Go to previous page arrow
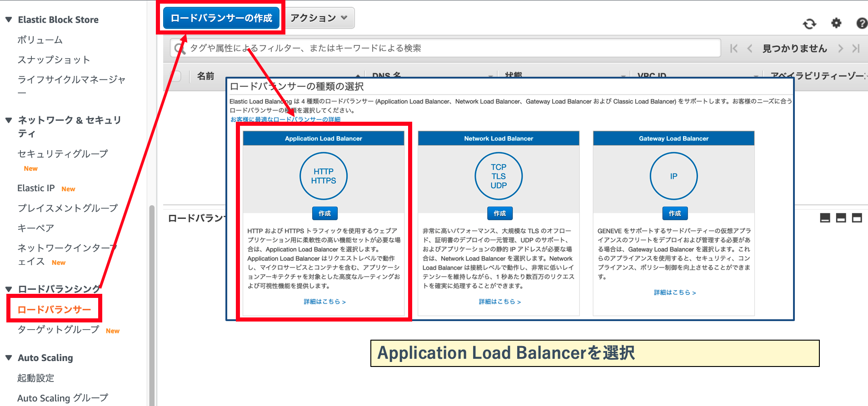Viewport: 868px width, 406px height. tap(750, 48)
